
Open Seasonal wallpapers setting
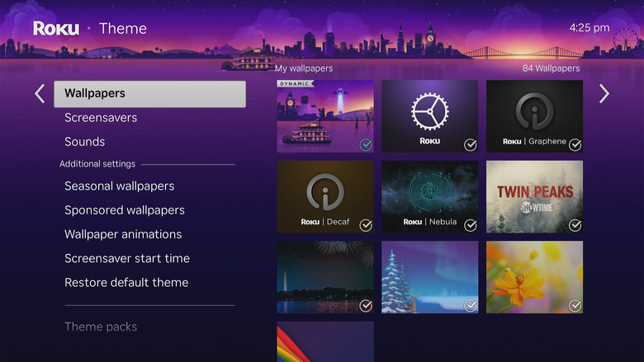click(119, 186)
